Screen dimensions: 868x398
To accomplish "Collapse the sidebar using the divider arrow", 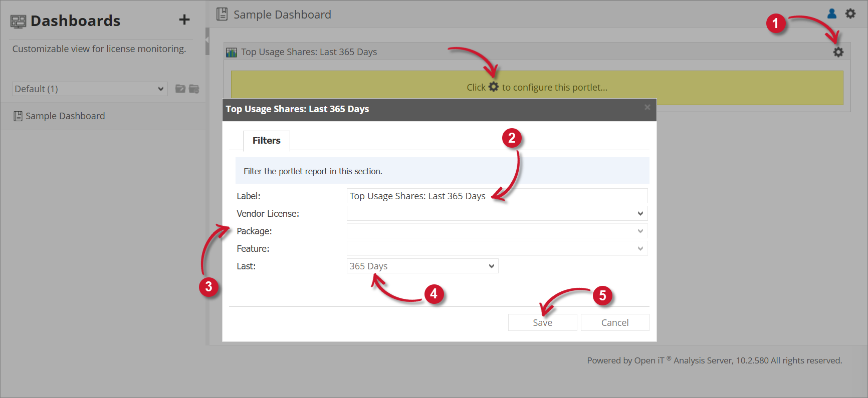I will pos(207,39).
